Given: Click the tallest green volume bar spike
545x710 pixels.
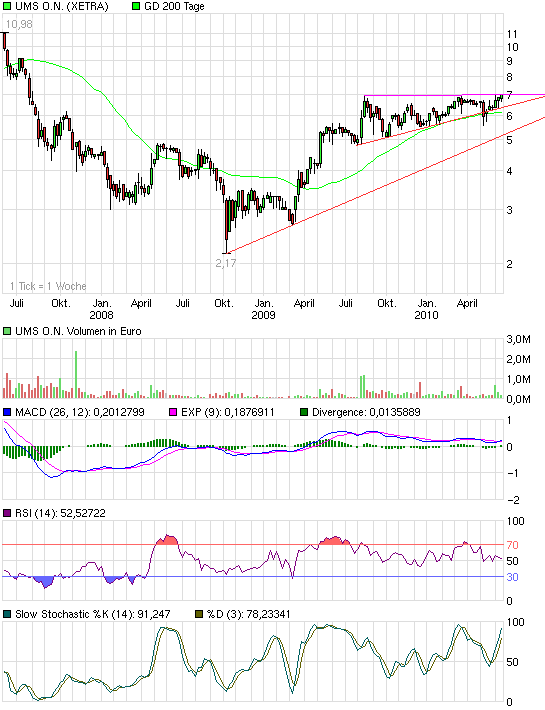Looking at the screenshot, I should click(76, 374).
